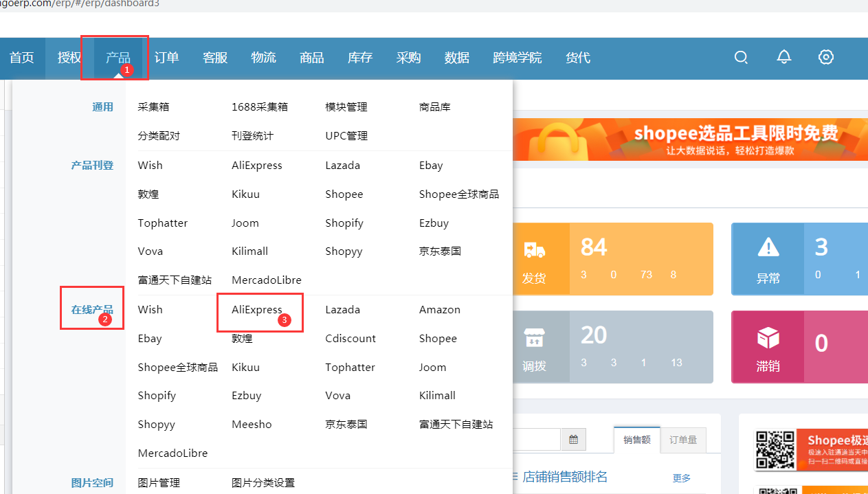Image resolution: width=868 pixels, height=494 pixels.
Task: Click the 73 count on the 发货 card
Action: pos(646,275)
